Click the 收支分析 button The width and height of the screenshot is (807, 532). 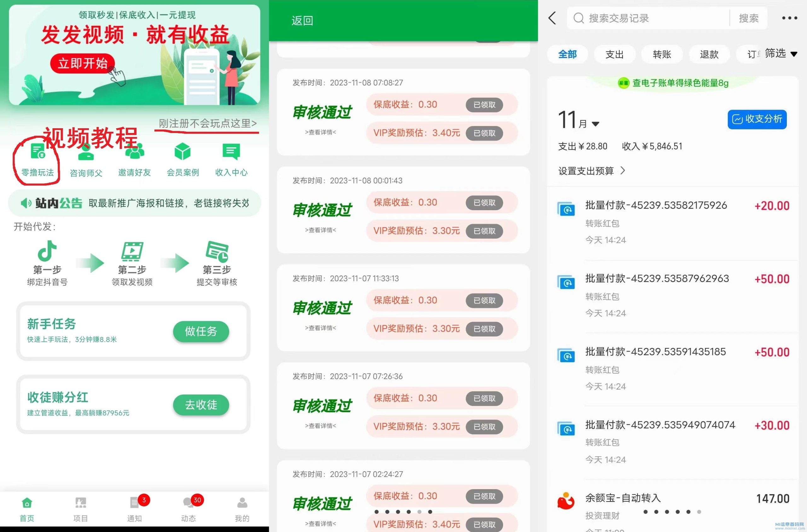757,119
